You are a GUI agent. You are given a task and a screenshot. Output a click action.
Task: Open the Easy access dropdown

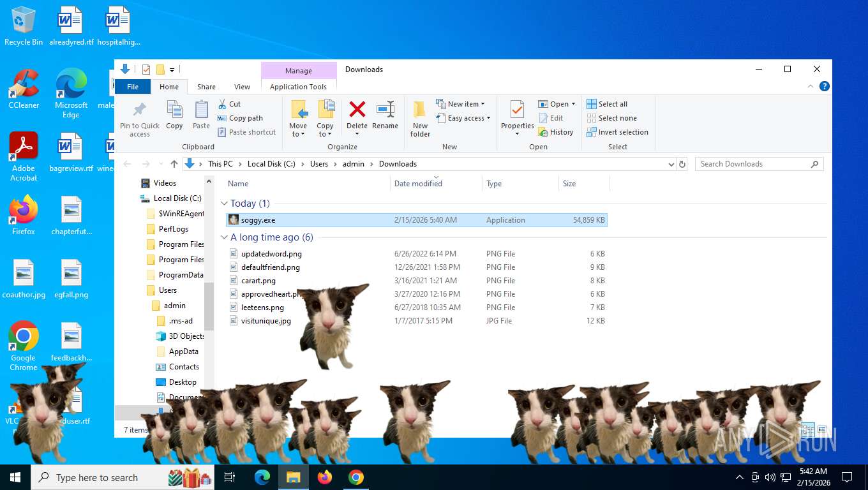click(x=464, y=118)
